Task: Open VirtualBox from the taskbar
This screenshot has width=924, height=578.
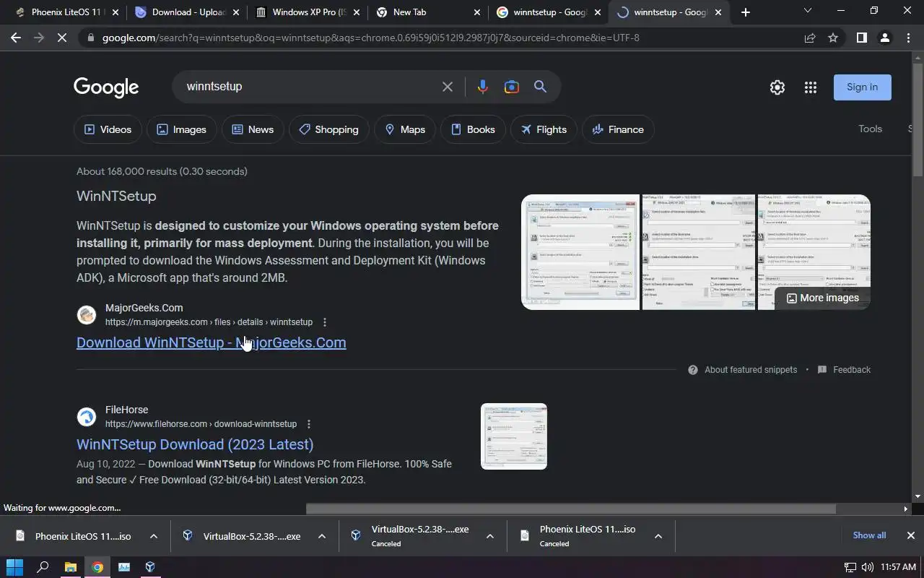Action: point(150,567)
